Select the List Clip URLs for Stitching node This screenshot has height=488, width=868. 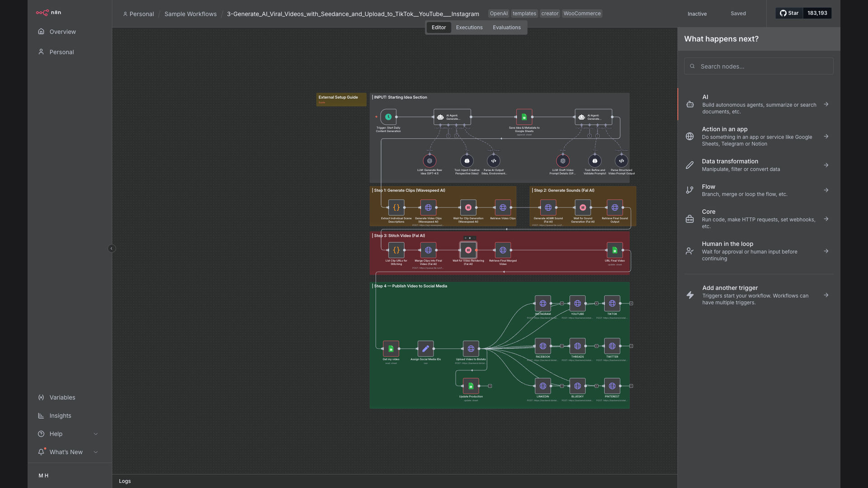[x=396, y=250]
